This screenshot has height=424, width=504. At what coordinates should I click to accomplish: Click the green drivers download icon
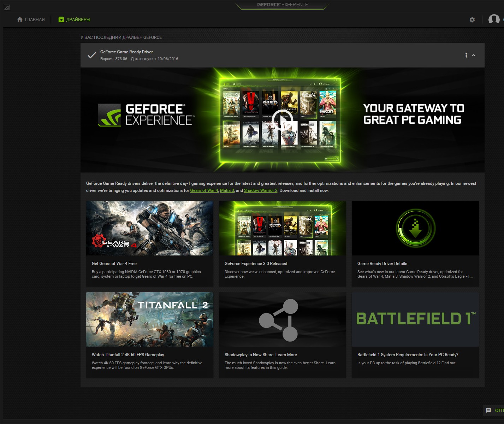click(61, 19)
